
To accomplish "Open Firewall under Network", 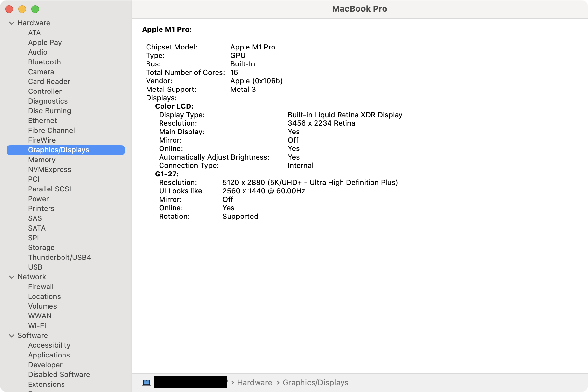I will pyautogui.click(x=41, y=287).
